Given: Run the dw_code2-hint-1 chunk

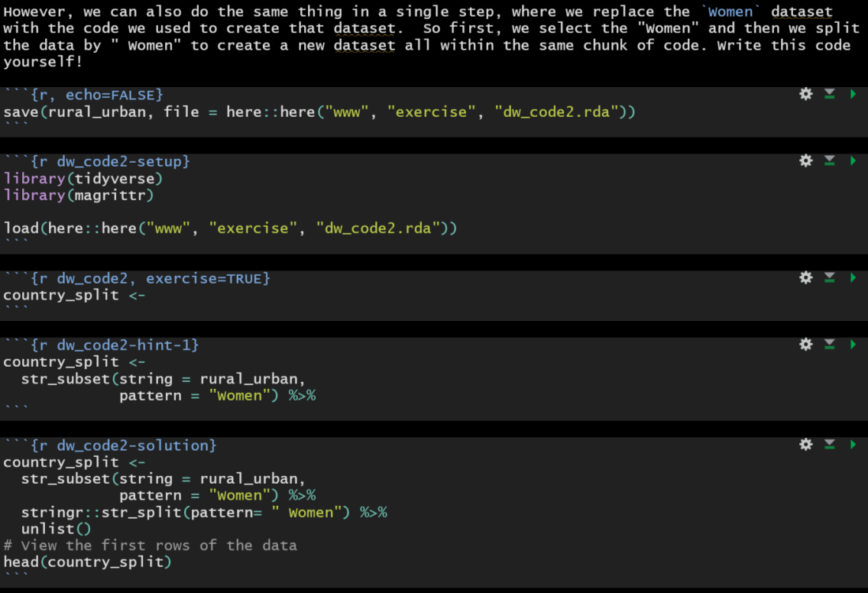Looking at the screenshot, I should click(x=853, y=345).
